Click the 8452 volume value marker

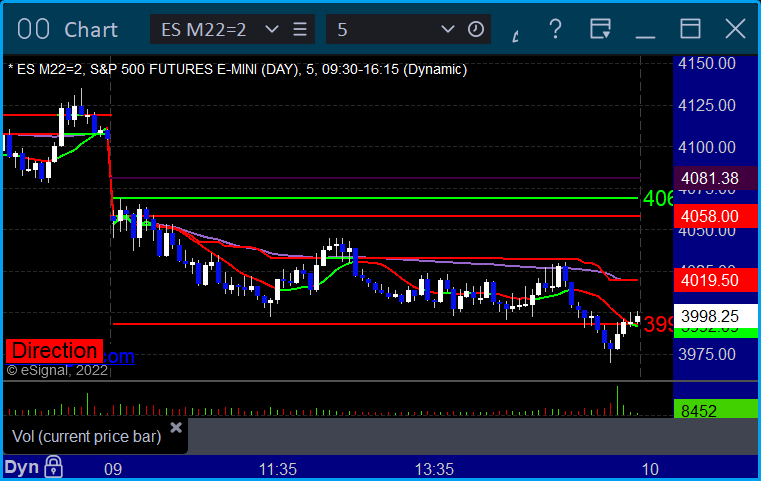tap(716, 410)
